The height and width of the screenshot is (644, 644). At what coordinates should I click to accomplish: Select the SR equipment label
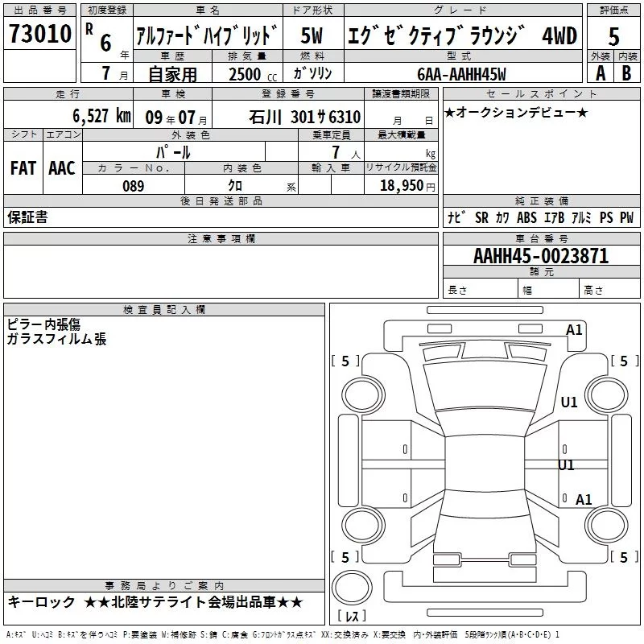(x=481, y=217)
